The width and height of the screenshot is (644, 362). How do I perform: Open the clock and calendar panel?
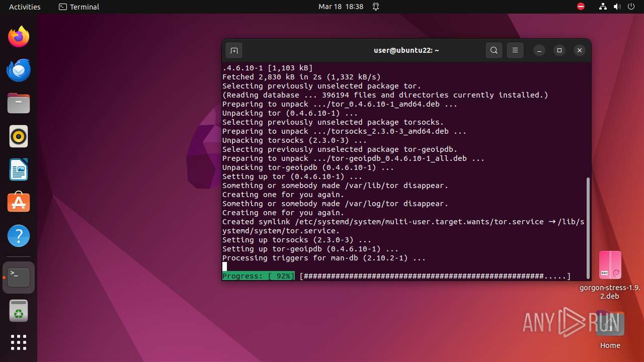pyautogui.click(x=341, y=7)
